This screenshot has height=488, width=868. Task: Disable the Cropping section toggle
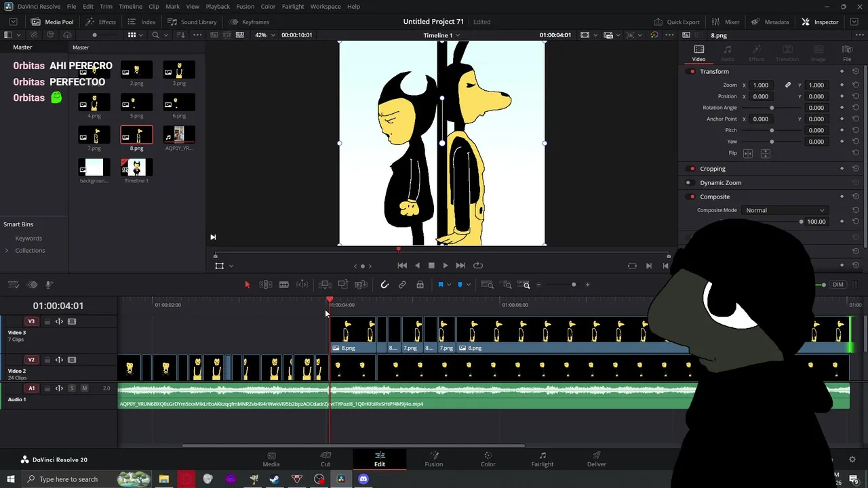pyautogui.click(x=692, y=169)
